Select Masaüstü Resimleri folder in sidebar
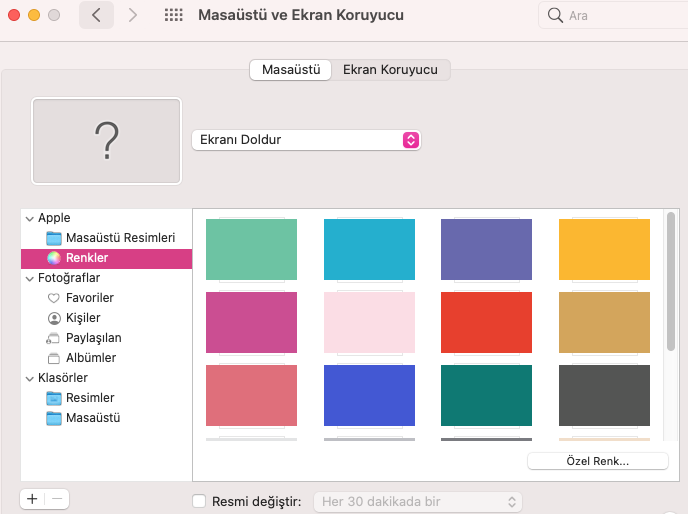This screenshot has height=514, width=688. point(120,238)
